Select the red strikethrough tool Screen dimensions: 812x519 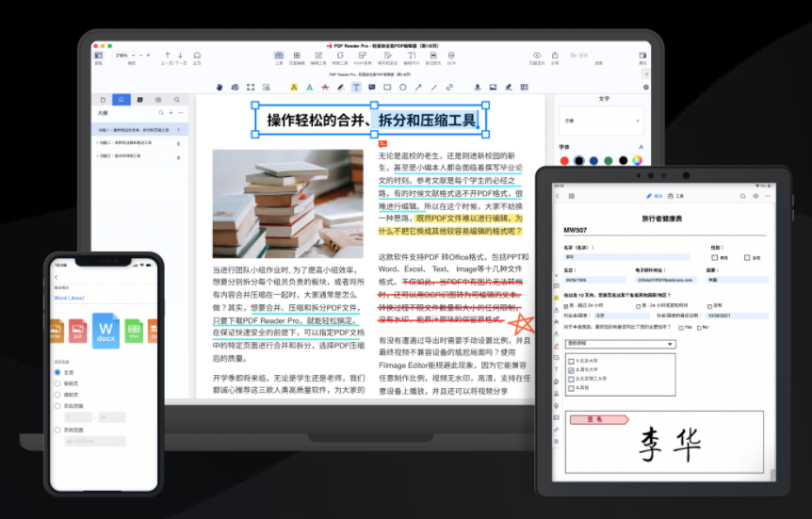click(x=325, y=87)
